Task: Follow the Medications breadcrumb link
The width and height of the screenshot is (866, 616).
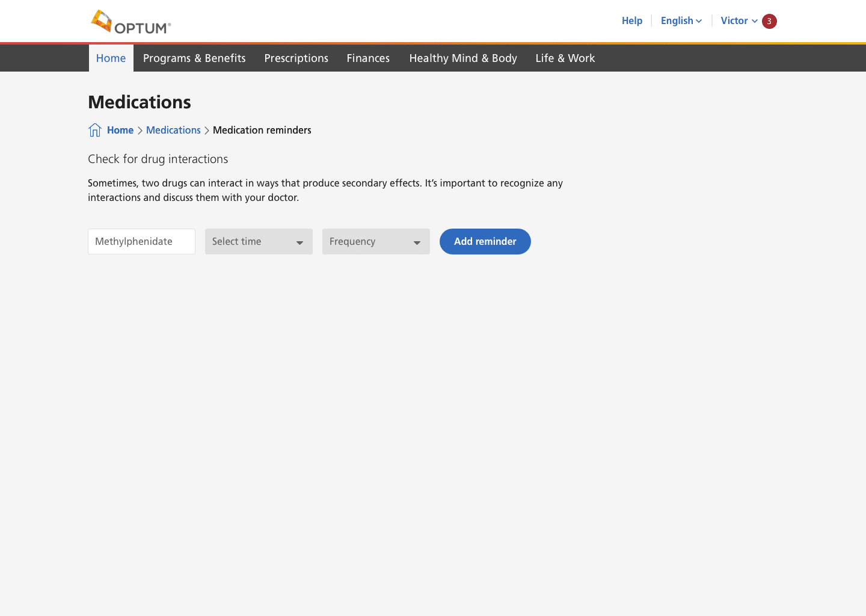Action: coord(173,131)
